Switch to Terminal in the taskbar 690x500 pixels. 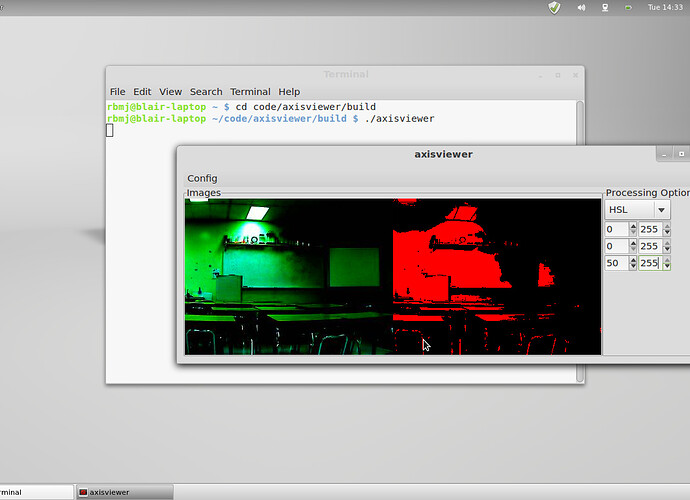pos(36,492)
